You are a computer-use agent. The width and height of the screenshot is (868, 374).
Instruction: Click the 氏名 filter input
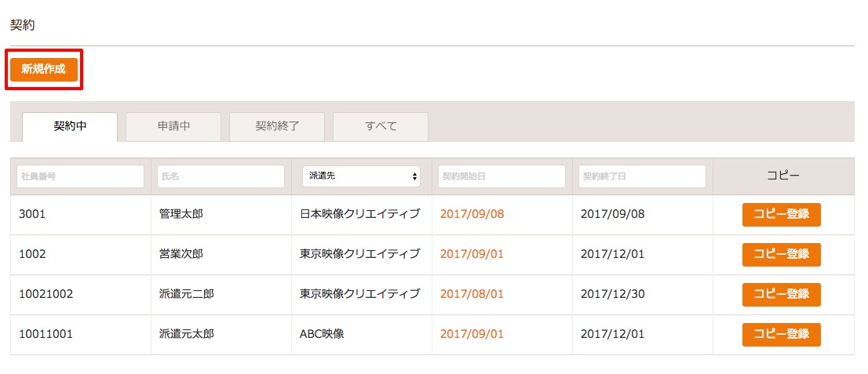pos(221,176)
